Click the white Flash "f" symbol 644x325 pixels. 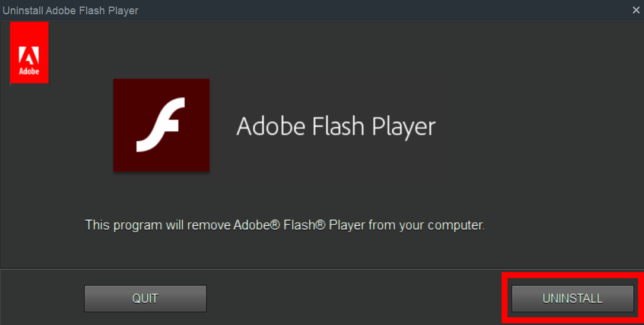[160, 125]
